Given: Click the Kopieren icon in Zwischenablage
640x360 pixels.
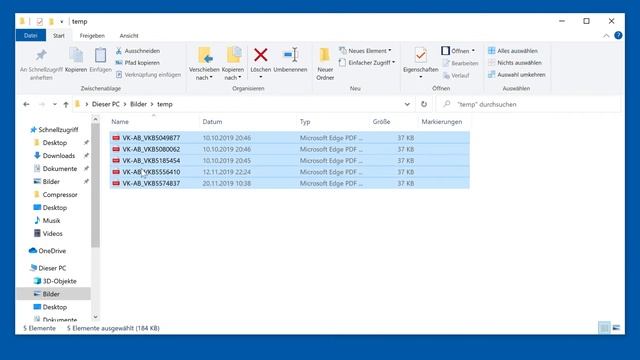Looking at the screenshot, I should pyautogui.click(x=76, y=55).
